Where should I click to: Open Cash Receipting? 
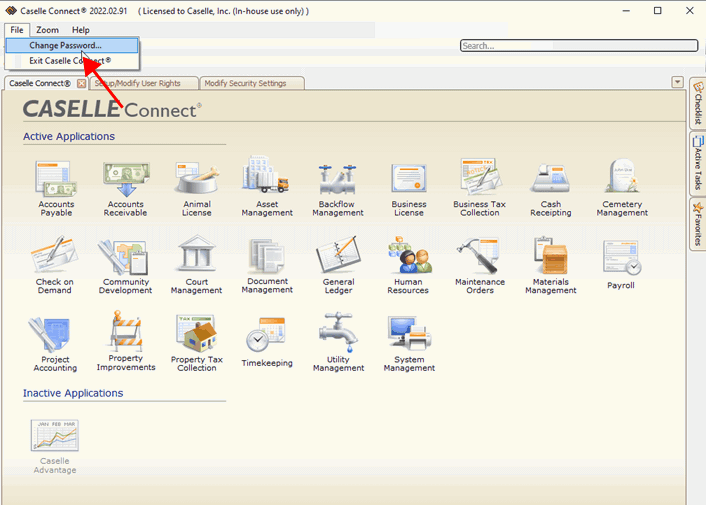(x=551, y=189)
